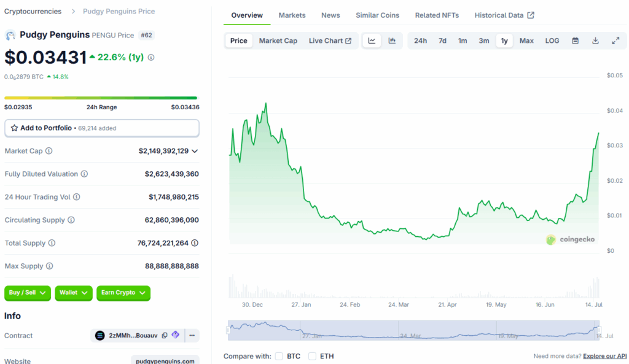Open the calendar date range picker

(x=575, y=41)
